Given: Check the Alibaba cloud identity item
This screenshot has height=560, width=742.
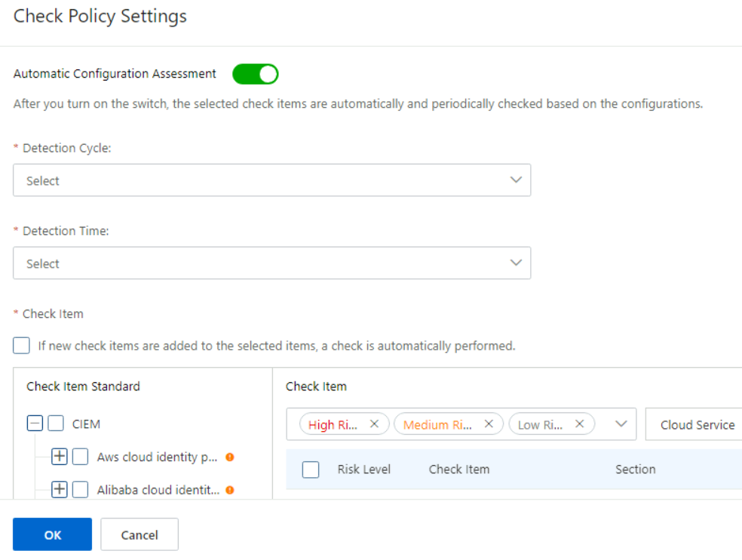Looking at the screenshot, I should (80, 489).
